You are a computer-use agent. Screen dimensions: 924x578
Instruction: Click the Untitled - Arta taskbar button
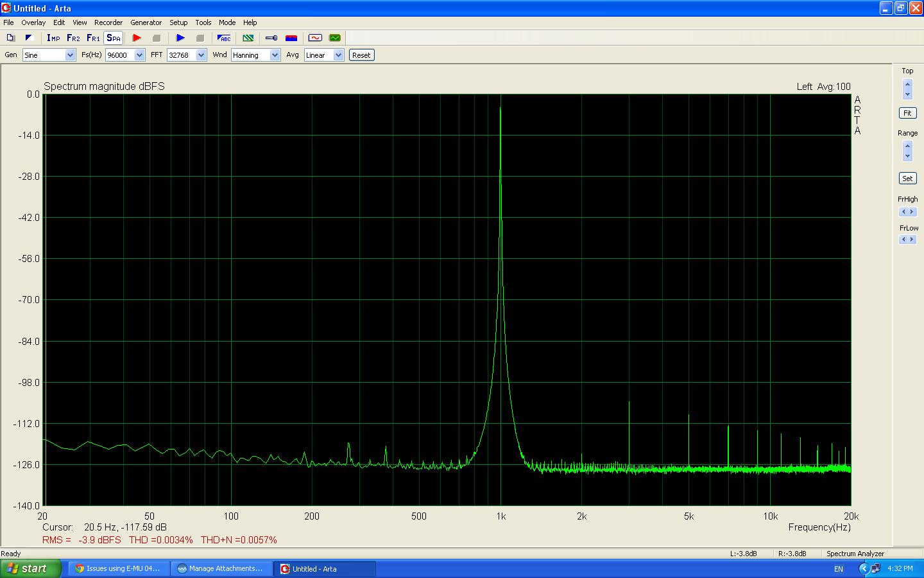click(325, 568)
